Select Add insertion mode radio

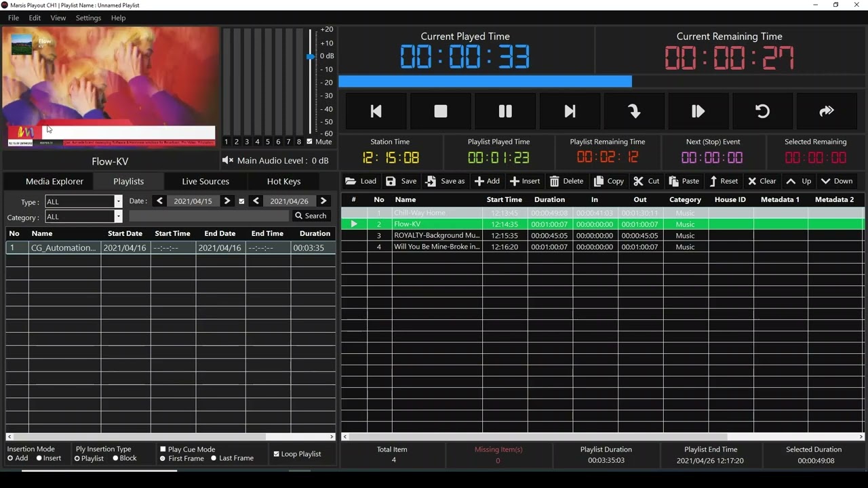pyautogui.click(x=10, y=458)
